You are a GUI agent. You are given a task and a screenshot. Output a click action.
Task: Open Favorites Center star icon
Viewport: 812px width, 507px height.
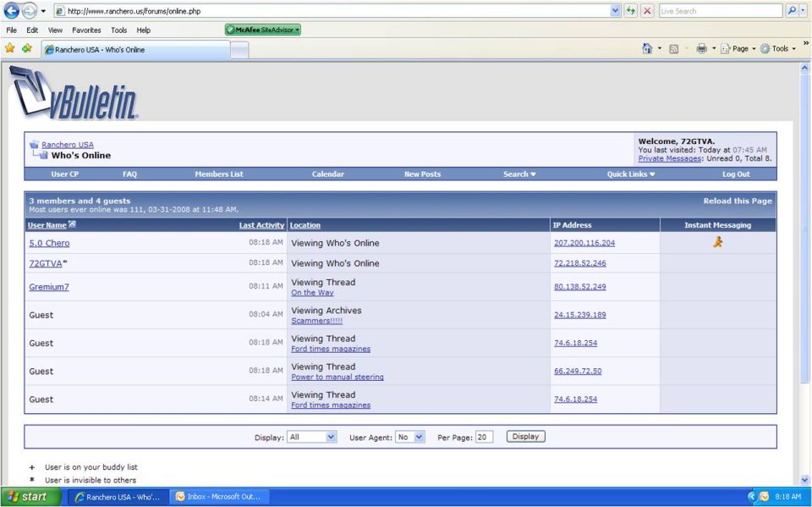pos(10,48)
